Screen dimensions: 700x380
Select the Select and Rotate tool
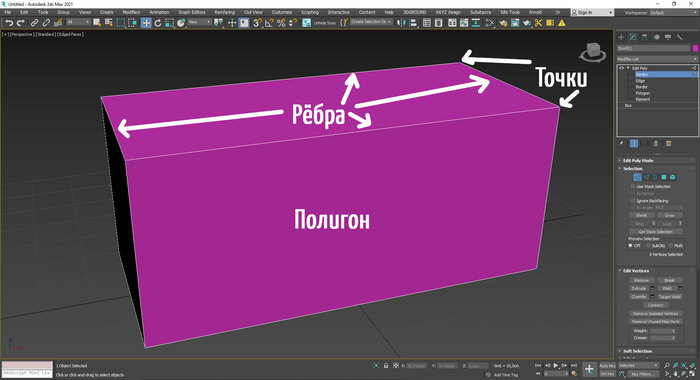coord(158,23)
